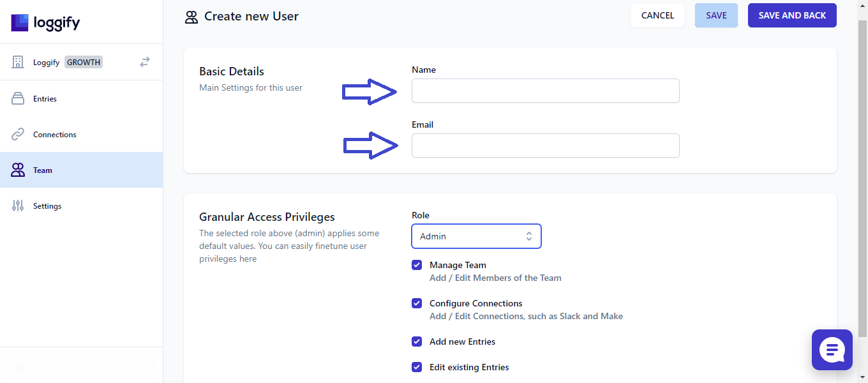Image resolution: width=868 pixels, height=383 pixels.
Task: Open the Role dropdown showing Admin
Action: point(476,236)
